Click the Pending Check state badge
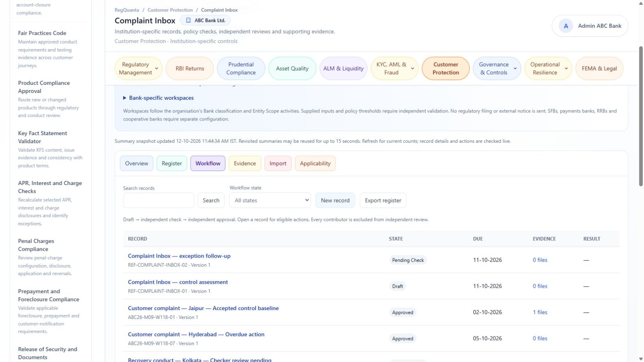Screen dimensions: 644x362 (408, 260)
